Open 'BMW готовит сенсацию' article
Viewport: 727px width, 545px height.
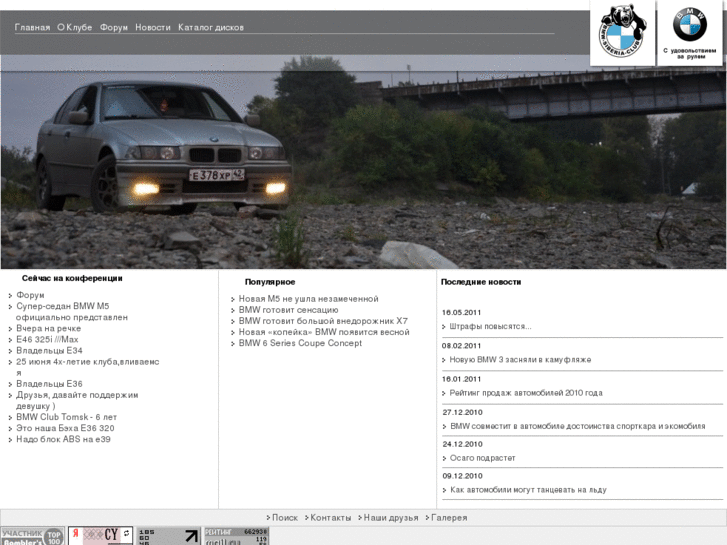(x=288, y=310)
